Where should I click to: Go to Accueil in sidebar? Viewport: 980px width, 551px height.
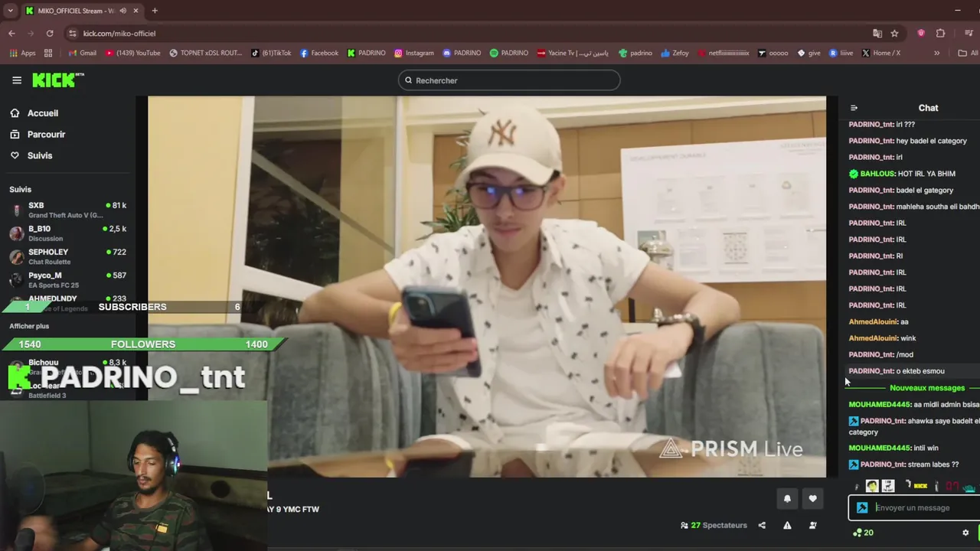click(x=34, y=113)
